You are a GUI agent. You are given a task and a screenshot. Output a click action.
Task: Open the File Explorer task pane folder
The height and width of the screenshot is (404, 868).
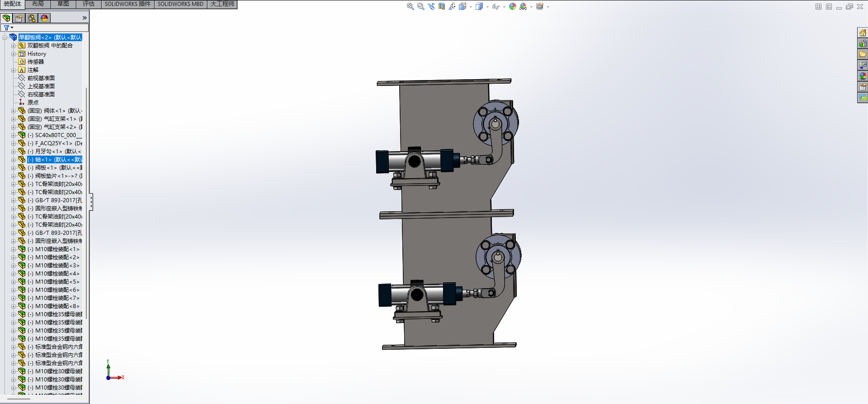pyautogui.click(x=863, y=54)
